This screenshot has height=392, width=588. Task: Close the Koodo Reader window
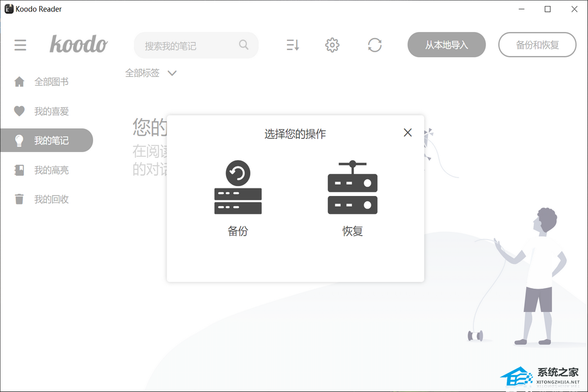tap(574, 9)
